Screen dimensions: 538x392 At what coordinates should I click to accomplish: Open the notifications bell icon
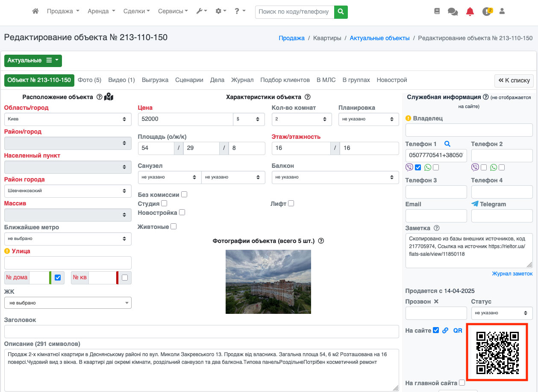[x=470, y=12]
